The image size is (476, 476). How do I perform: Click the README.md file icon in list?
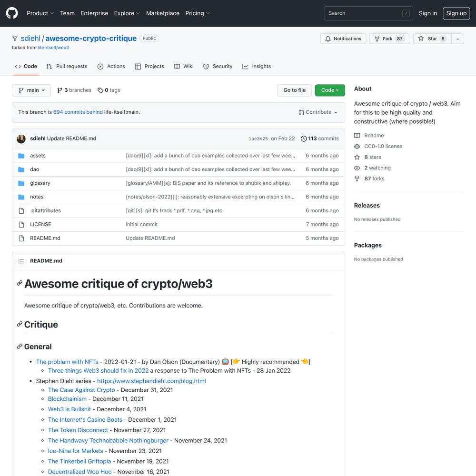(x=21, y=238)
